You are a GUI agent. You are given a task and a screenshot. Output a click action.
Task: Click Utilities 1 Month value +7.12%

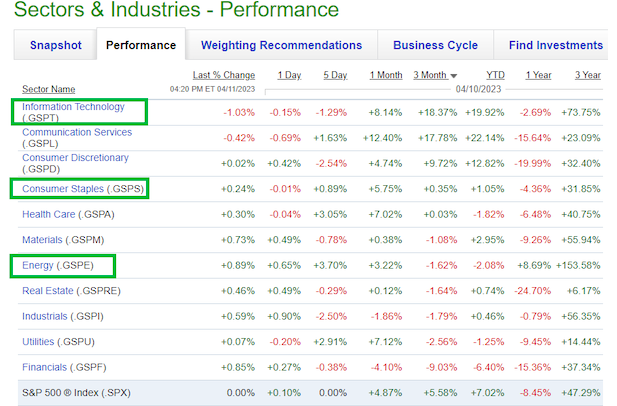[385, 342]
